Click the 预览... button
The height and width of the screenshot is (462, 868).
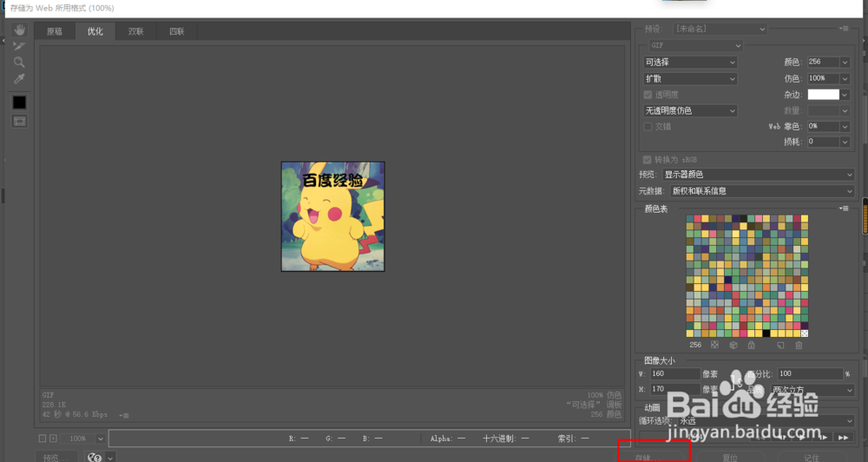point(57,457)
